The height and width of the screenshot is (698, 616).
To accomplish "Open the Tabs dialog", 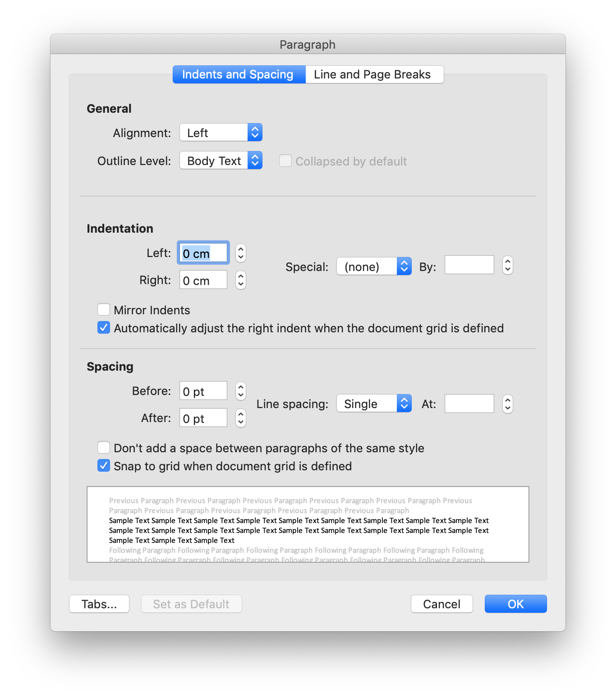I will pos(99,604).
